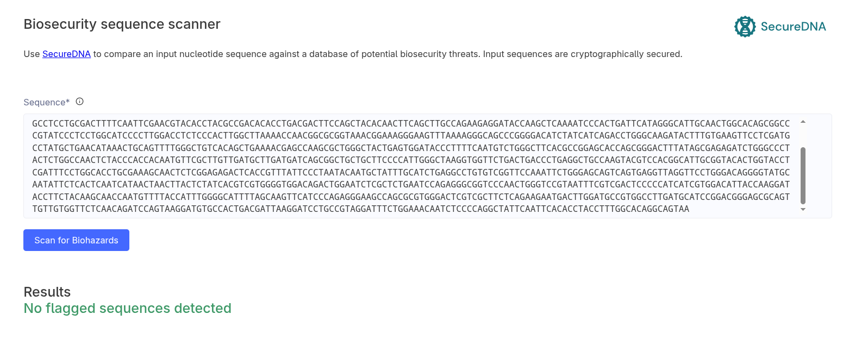Click the sequence box scroll-up arrow
Image resolution: width=868 pixels, height=339 pixels.
click(x=803, y=122)
